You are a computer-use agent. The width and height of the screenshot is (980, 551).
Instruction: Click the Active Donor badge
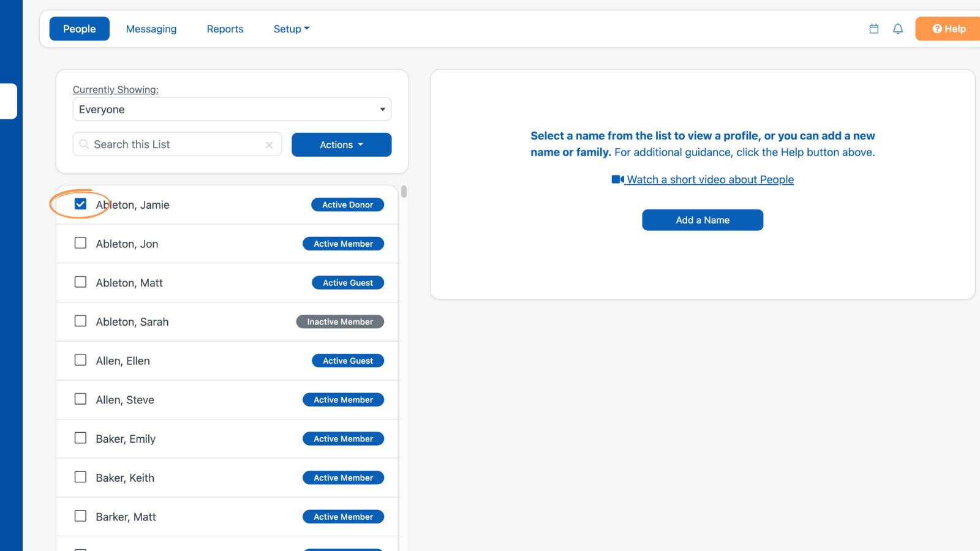tap(347, 204)
